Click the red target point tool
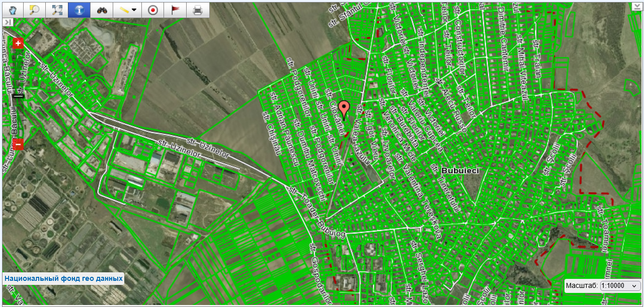Viewport: 644px width, 307px height. tap(153, 10)
